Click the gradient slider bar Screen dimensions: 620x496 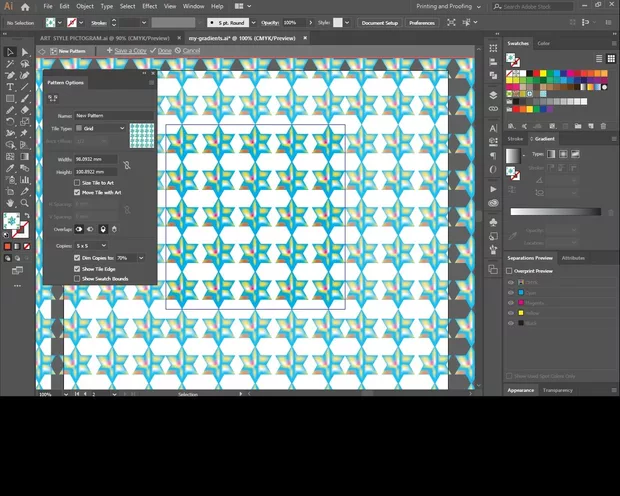click(556, 212)
